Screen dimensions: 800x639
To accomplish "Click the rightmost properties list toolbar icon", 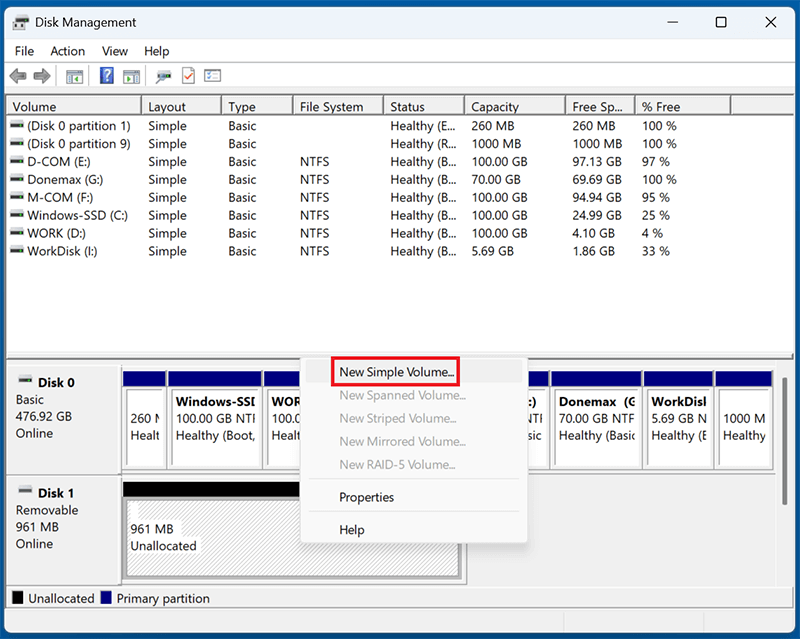I will pos(211,75).
